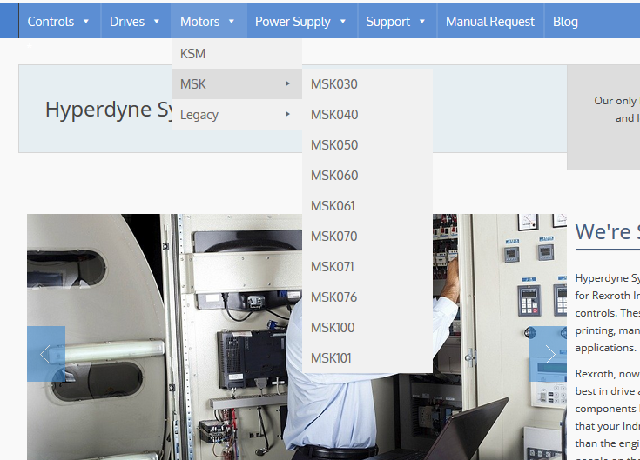Choose KSM from the Motors menu
The width and height of the screenshot is (640, 460).
[237, 53]
